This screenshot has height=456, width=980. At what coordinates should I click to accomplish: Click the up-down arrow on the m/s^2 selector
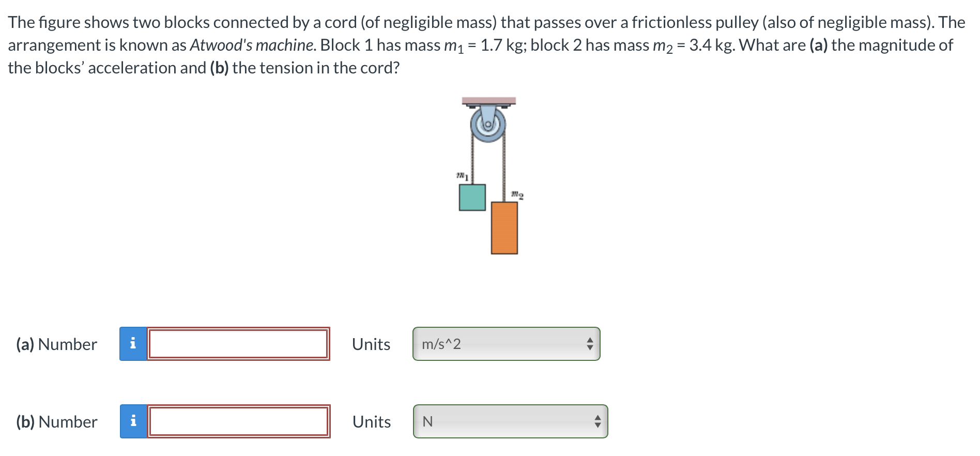590,344
